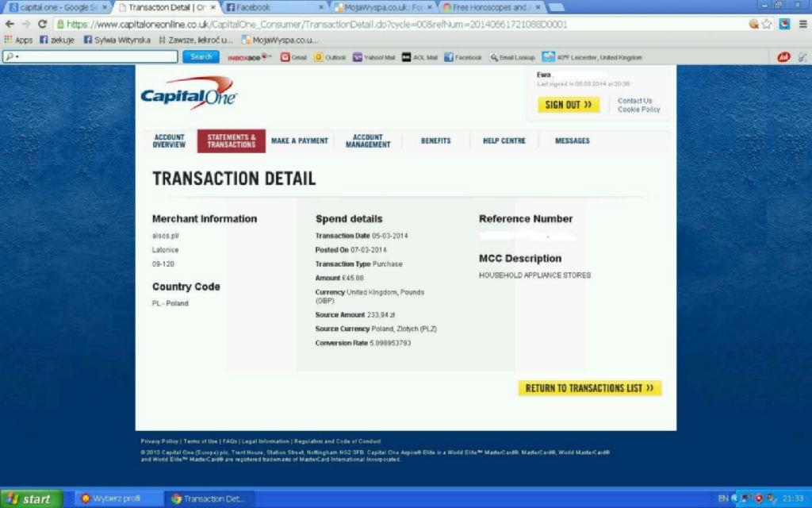Open the Benefits section
Viewport: 812px width, 508px height.
click(x=435, y=141)
